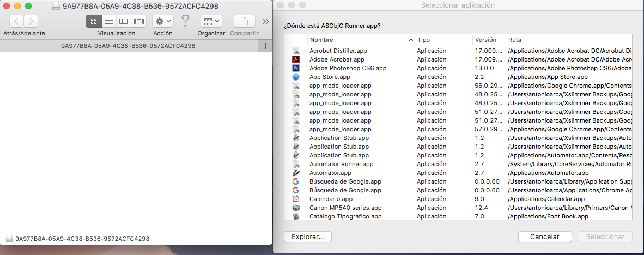Image resolution: width=644 pixels, height=255 pixels.
Task: Select app_mode_loader.app version 57.0.29
Action: pyautogui.click(x=458, y=129)
